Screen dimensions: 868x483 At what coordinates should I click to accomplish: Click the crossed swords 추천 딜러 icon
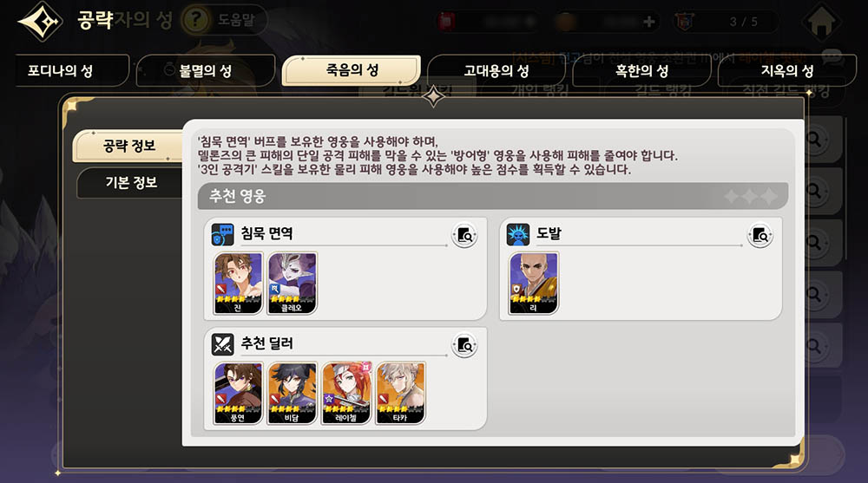point(222,344)
